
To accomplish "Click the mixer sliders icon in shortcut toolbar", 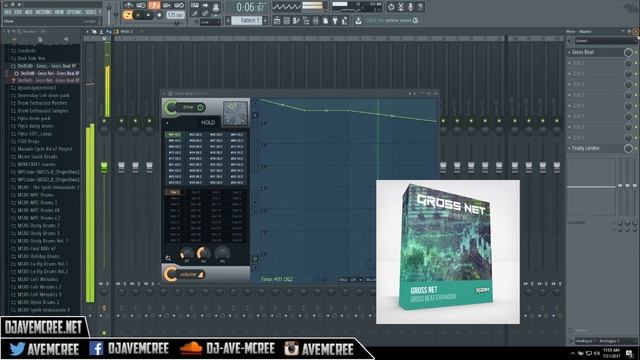I will [x=316, y=20].
